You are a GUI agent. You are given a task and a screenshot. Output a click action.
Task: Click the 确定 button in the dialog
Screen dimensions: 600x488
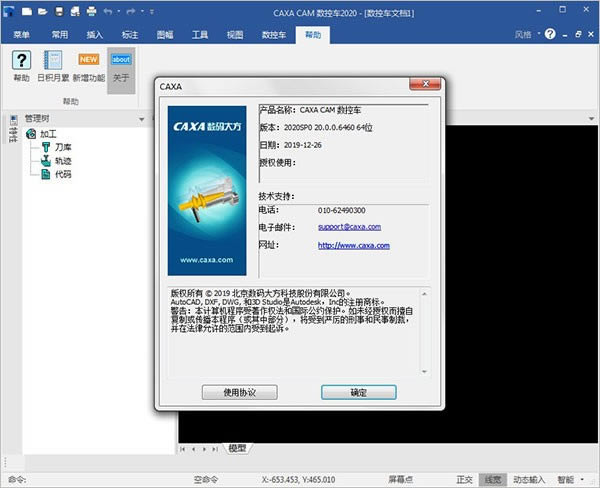359,392
